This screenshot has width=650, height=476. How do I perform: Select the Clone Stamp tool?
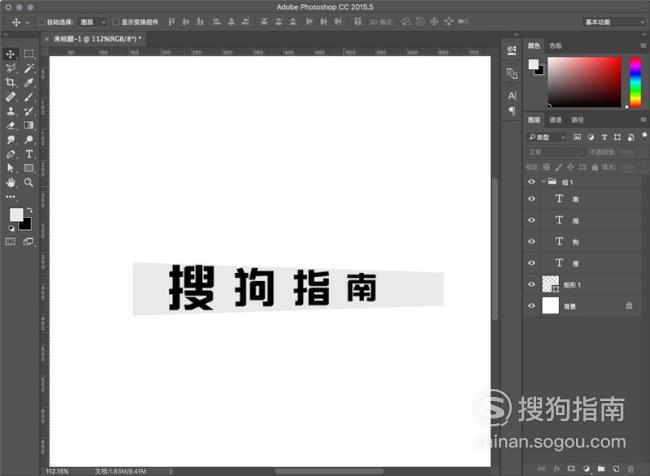pyautogui.click(x=11, y=111)
